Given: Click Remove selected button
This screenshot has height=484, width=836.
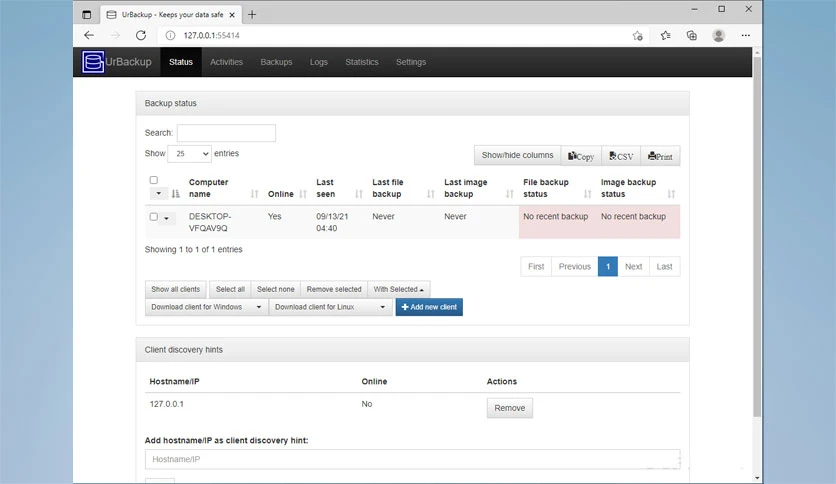Looking at the screenshot, I should point(334,289).
